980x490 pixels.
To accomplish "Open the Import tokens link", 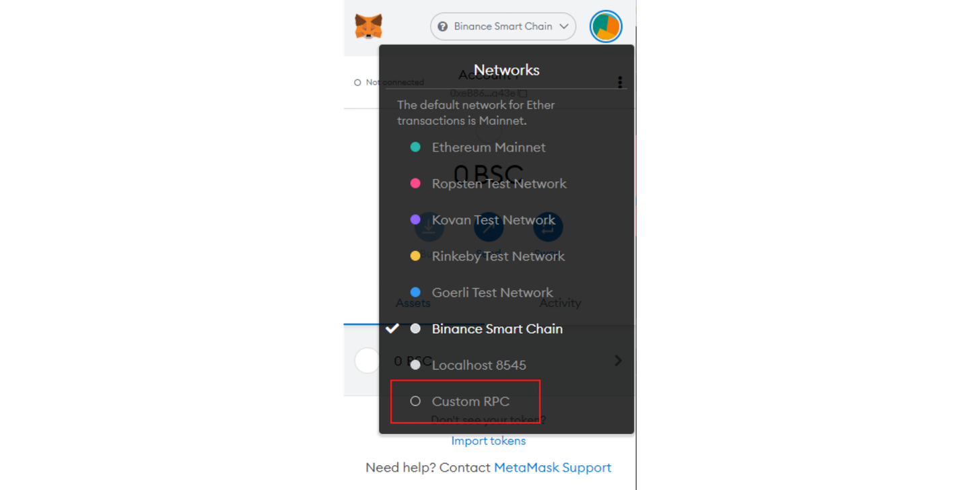I will [489, 441].
